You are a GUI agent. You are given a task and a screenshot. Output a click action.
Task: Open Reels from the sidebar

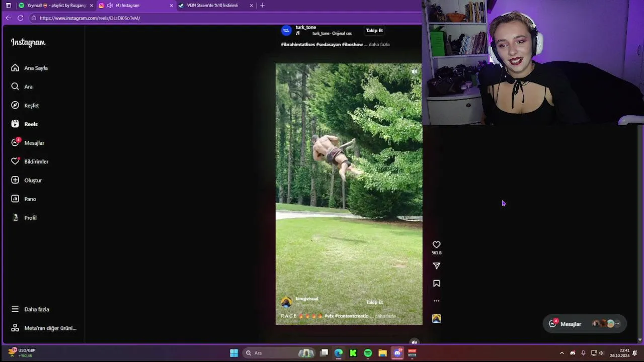pyautogui.click(x=25, y=124)
